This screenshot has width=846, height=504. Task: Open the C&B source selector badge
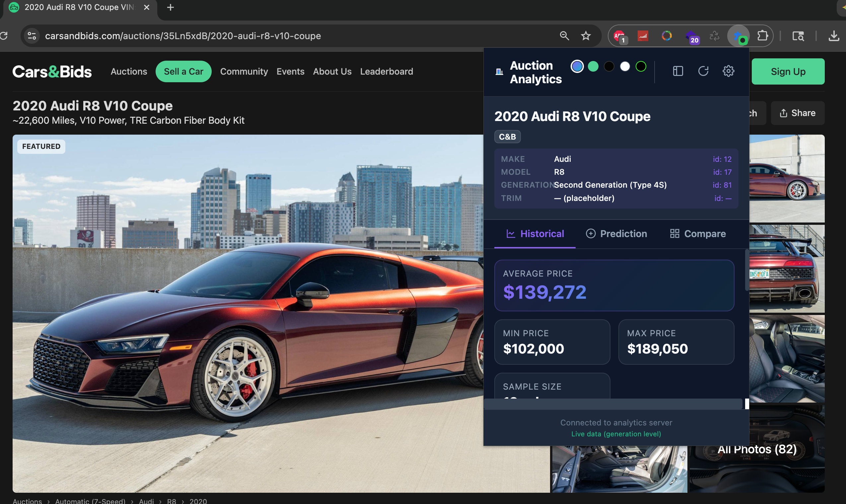[507, 137]
